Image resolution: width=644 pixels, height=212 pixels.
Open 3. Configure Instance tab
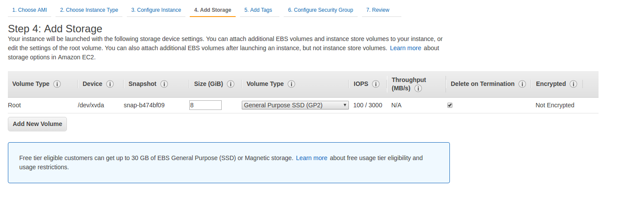click(x=156, y=10)
